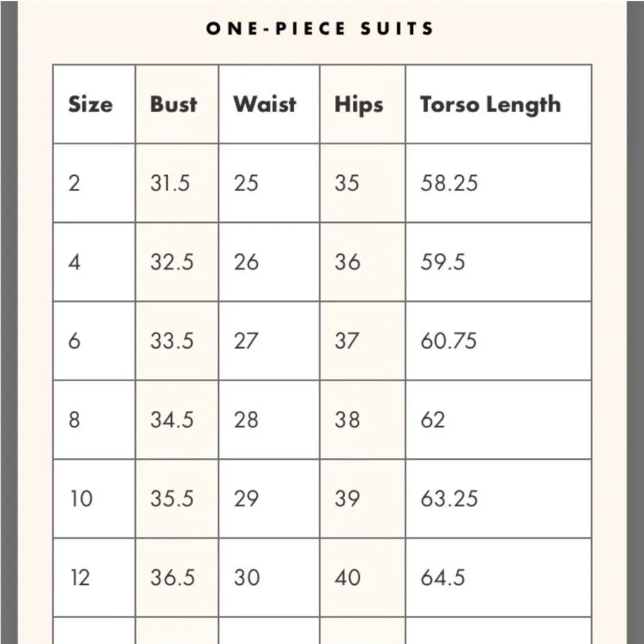Click the 62 torso length value
The image size is (644, 644).
(433, 420)
